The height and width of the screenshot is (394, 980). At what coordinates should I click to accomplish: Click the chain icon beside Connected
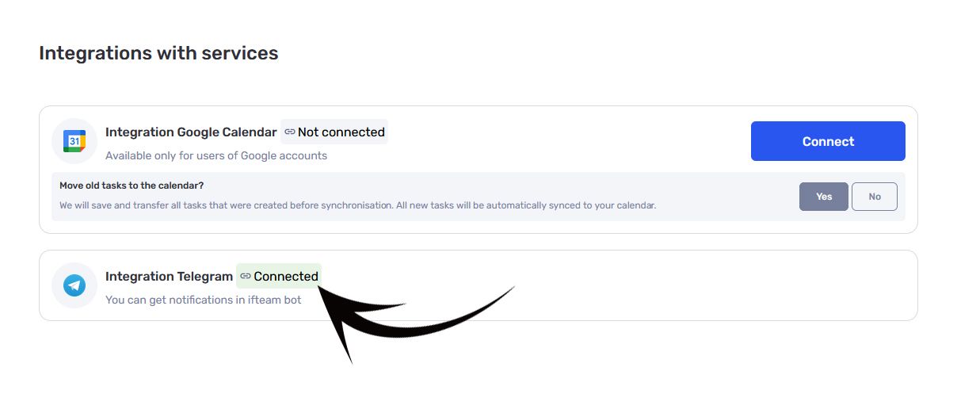(x=246, y=276)
